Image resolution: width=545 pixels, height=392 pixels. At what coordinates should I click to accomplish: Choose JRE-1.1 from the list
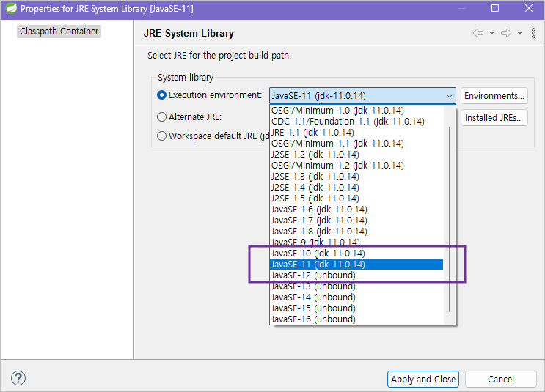click(x=356, y=133)
